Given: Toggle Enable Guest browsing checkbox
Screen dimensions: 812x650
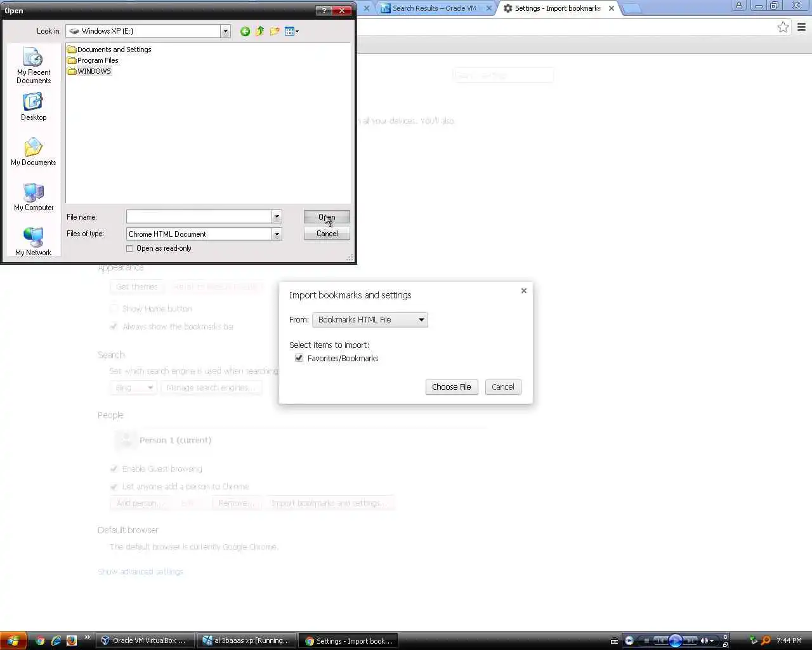Looking at the screenshot, I should click(114, 469).
